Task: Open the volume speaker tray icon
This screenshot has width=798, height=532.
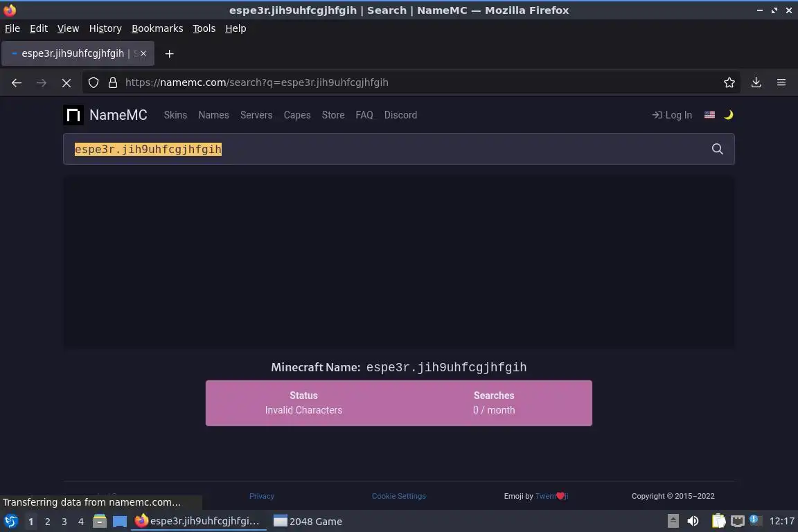Action: 693,521
